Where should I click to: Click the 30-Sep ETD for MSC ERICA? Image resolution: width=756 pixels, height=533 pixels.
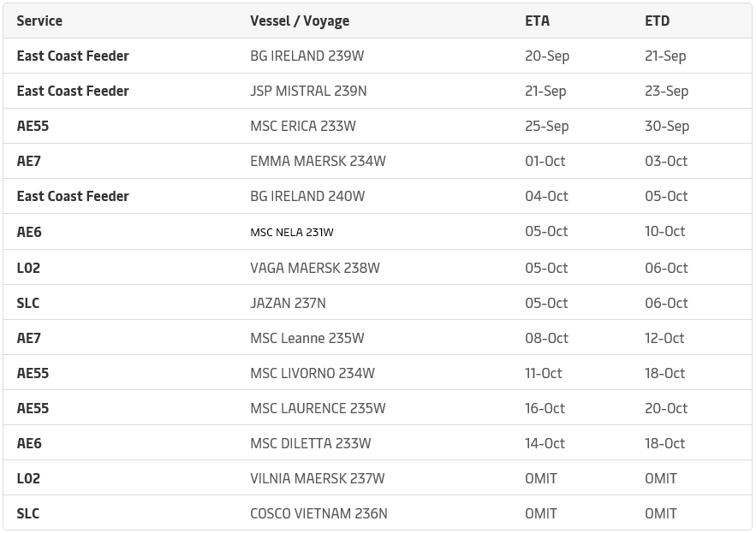pos(667,127)
